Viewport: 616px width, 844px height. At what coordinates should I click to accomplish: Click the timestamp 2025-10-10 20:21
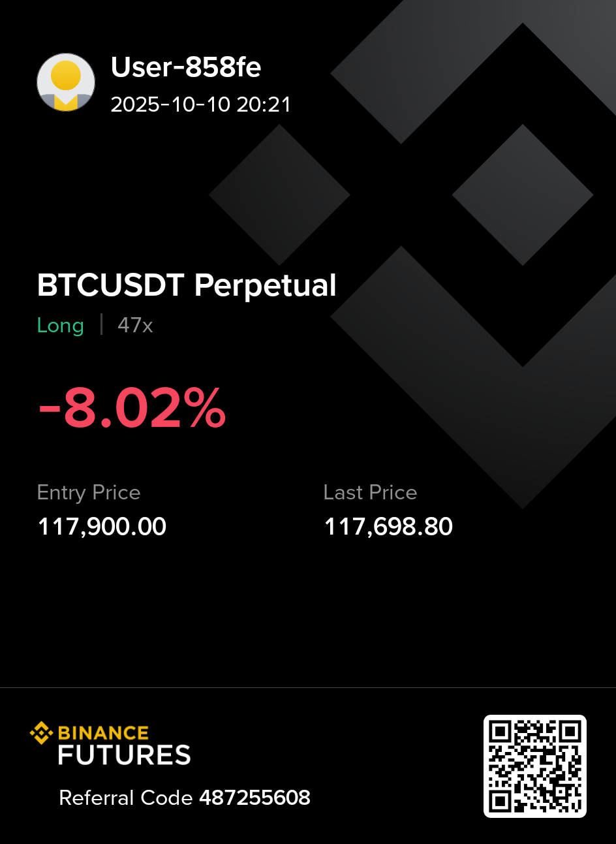200,104
